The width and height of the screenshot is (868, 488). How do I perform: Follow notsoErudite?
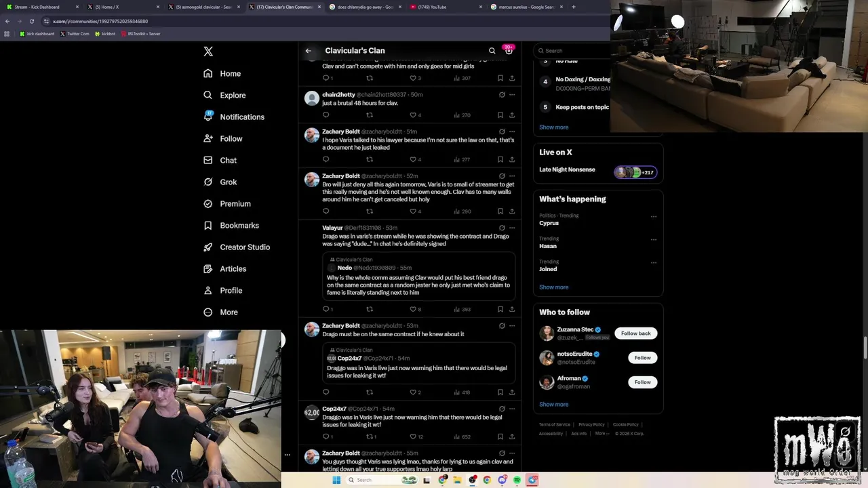point(642,358)
